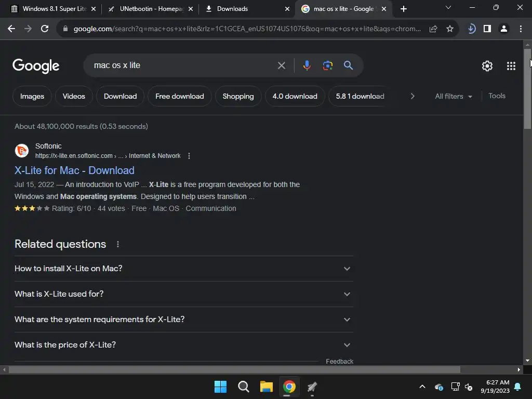Start voice search with the microphone
Screen dimensions: 532x399
[x=307, y=65]
